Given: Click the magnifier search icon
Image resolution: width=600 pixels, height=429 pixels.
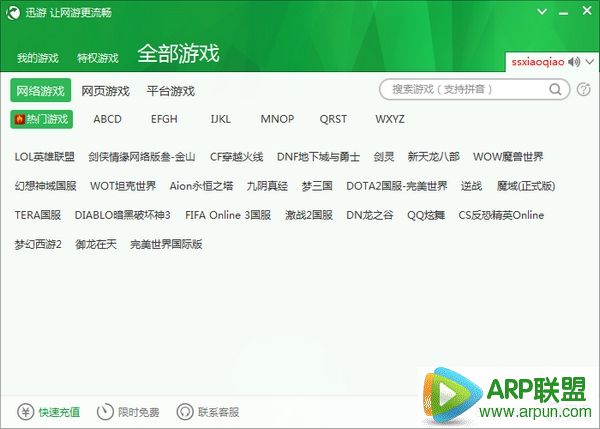Looking at the screenshot, I should [555, 90].
